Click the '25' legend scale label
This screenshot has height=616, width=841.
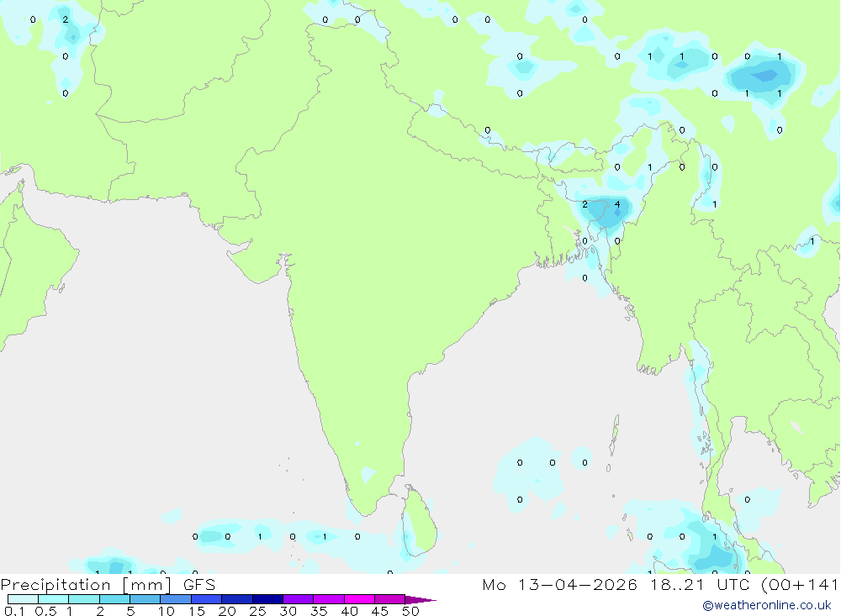coord(257,611)
